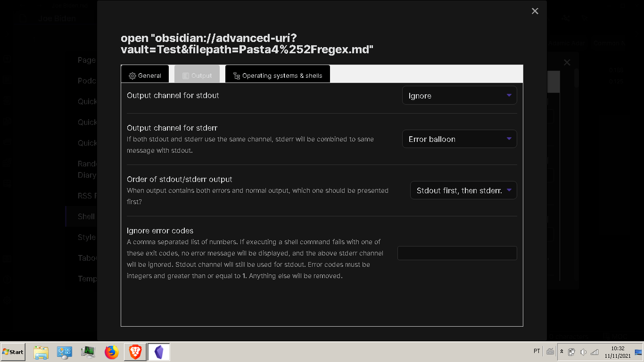The width and height of the screenshot is (644, 362).
Task: Click the network signal tray icon
Action: [x=594, y=352]
